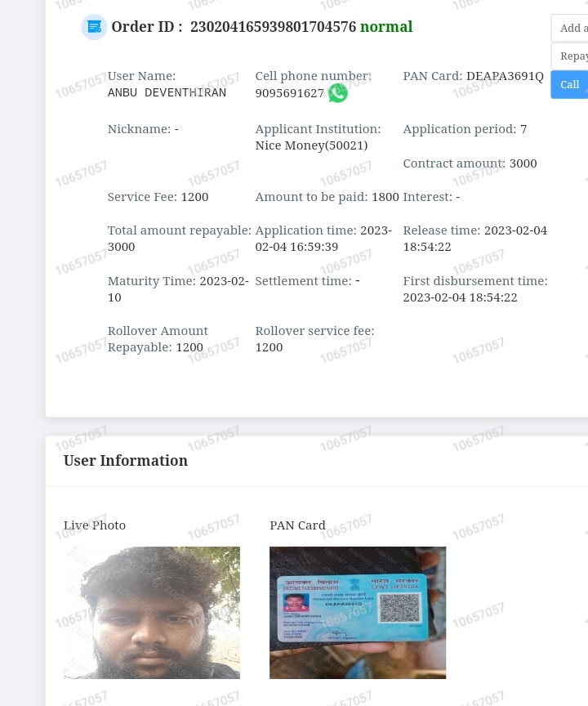Click the Amount to be paid field

327,197
